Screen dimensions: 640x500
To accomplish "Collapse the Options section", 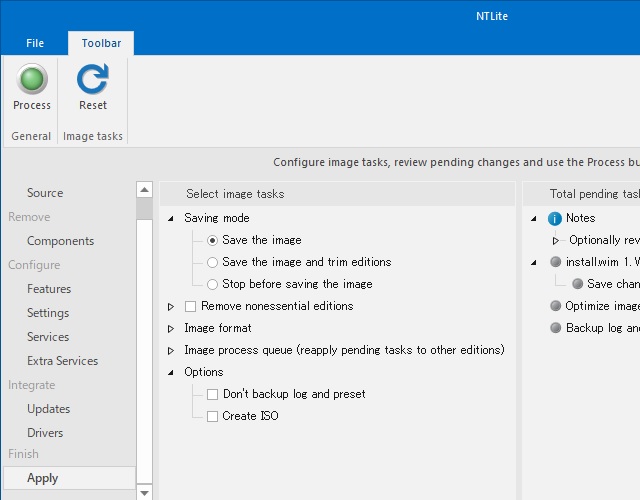I will click(171, 373).
